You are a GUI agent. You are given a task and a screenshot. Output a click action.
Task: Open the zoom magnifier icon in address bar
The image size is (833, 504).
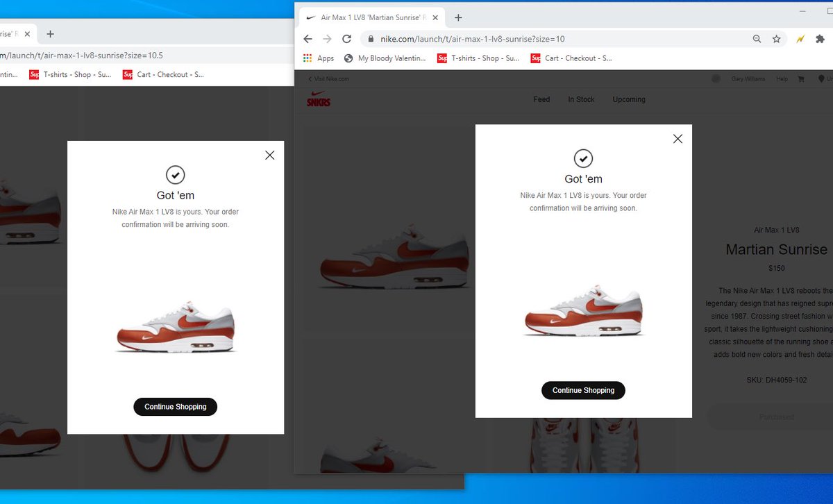[x=757, y=39]
